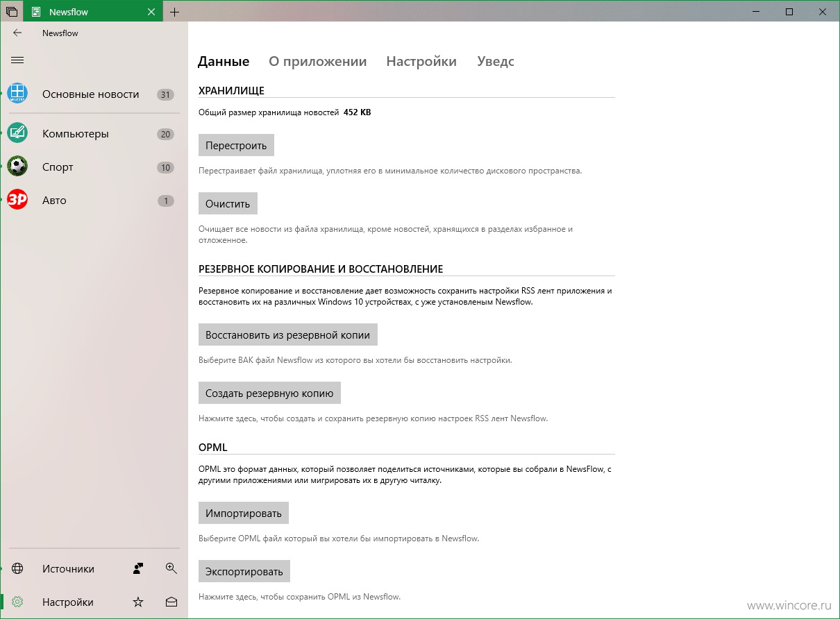
Task: Click the Экспортировать button
Action: [244, 571]
